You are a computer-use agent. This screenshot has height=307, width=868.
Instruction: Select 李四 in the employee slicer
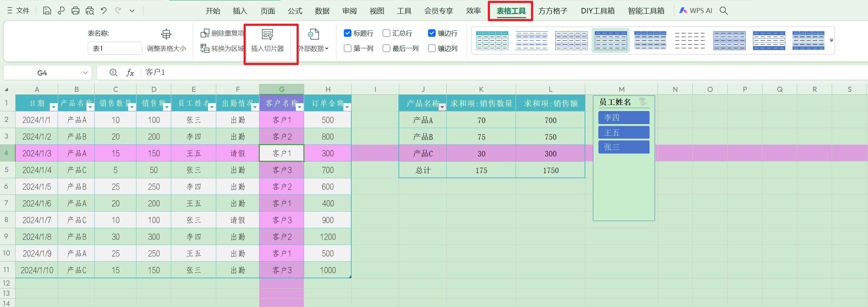(x=623, y=118)
